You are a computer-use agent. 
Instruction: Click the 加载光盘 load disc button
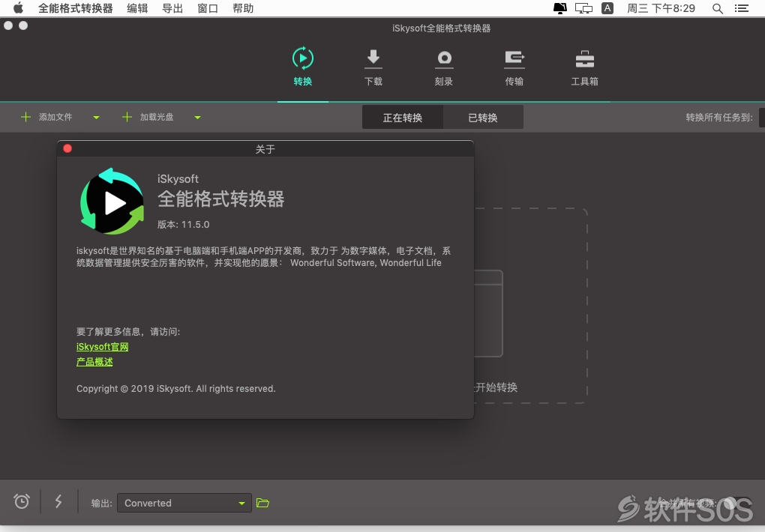148,117
